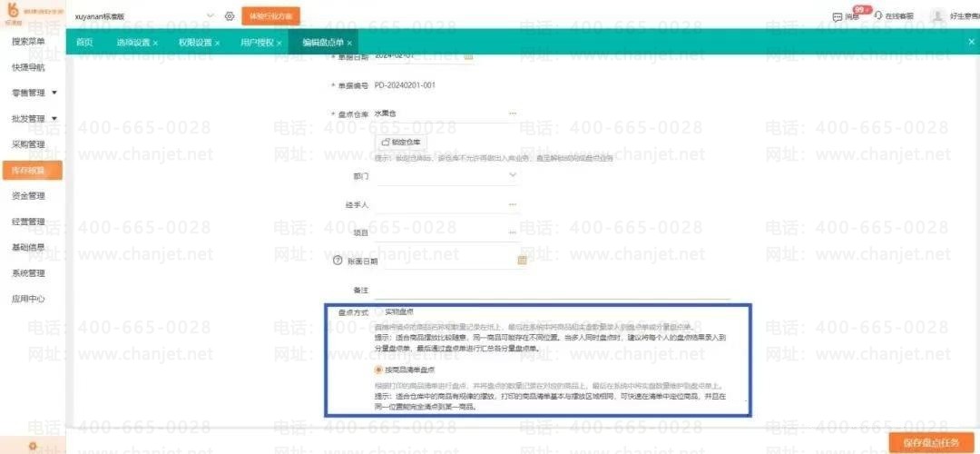The height and width of the screenshot is (454, 980).
Task: Open 系统管理 in the sidebar
Action: [29, 272]
